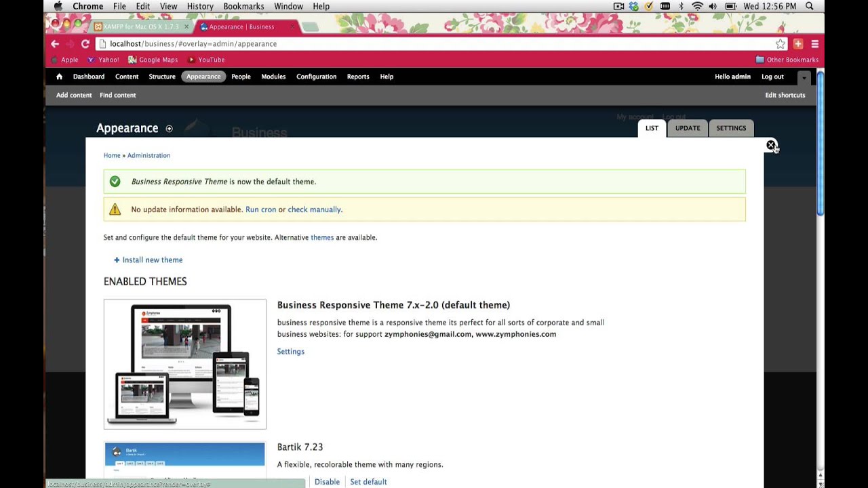
Task: Open the Chrome History menu
Action: [x=200, y=6]
